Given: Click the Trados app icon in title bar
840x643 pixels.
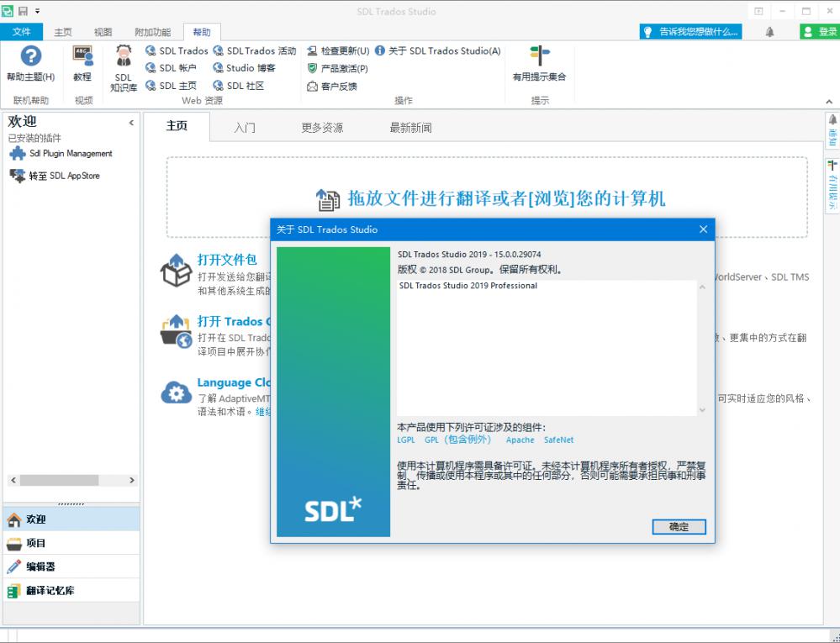Looking at the screenshot, I should [8, 11].
